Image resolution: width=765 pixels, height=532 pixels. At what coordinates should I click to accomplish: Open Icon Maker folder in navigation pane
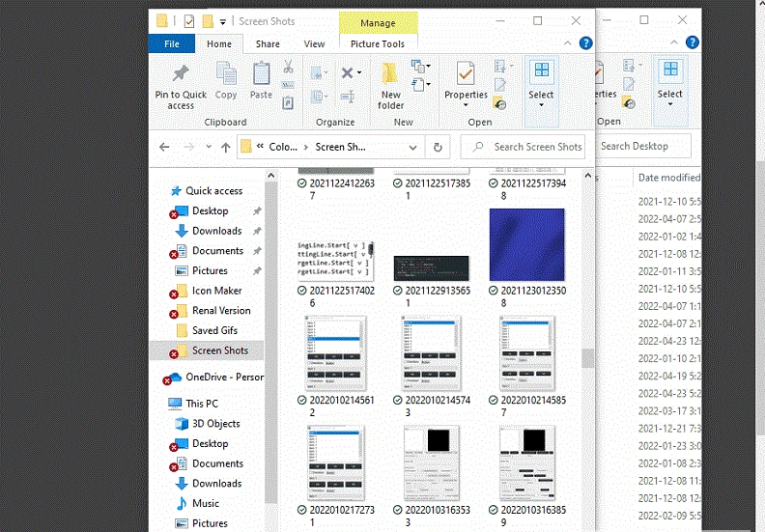(216, 291)
